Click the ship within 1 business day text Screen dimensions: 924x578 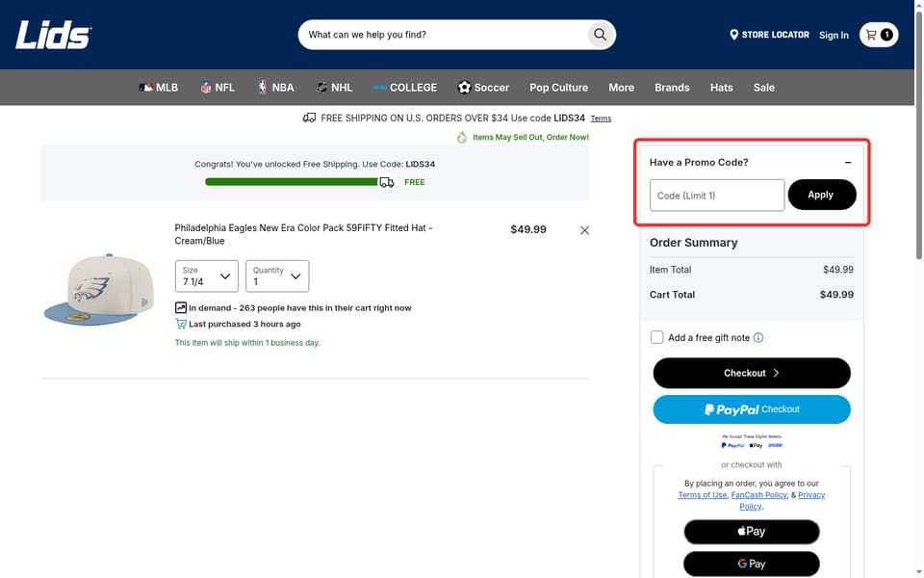(x=247, y=343)
